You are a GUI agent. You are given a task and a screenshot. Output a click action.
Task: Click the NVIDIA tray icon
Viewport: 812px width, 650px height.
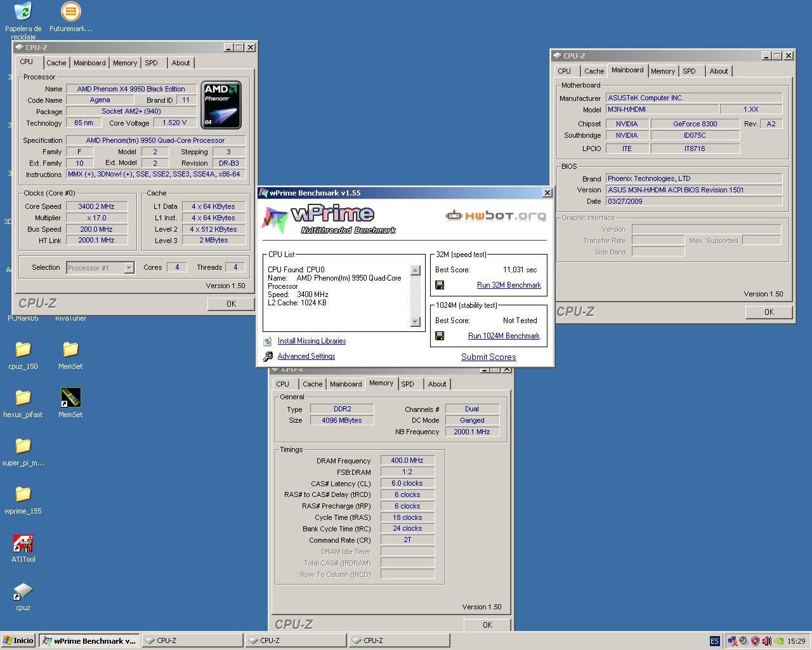[778, 641]
